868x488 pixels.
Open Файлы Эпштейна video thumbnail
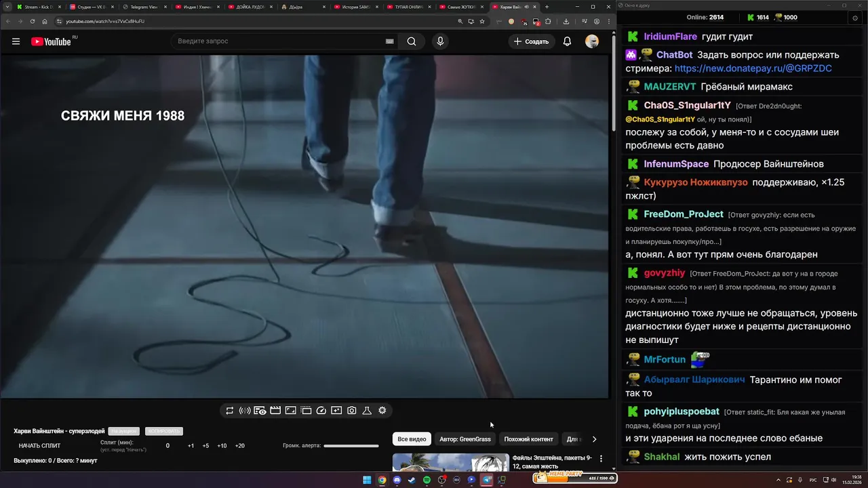tap(450, 462)
